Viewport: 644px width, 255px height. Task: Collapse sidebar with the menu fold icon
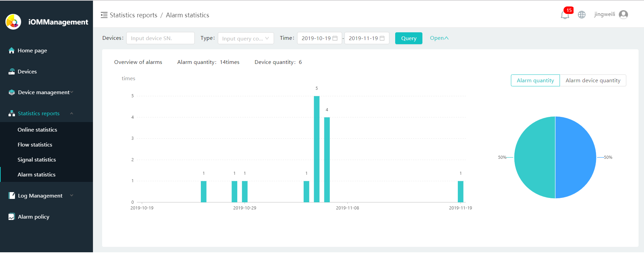[104, 15]
